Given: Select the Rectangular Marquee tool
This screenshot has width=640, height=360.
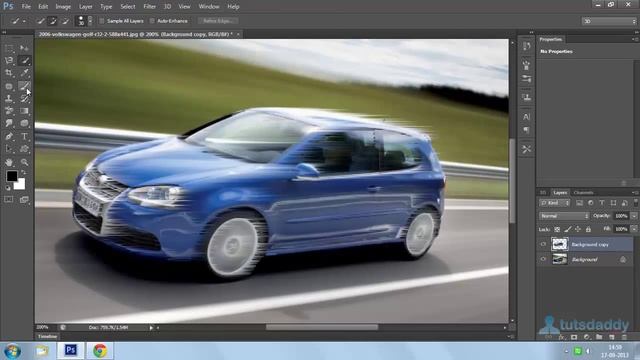Looking at the screenshot, I should [x=9, y=49].
